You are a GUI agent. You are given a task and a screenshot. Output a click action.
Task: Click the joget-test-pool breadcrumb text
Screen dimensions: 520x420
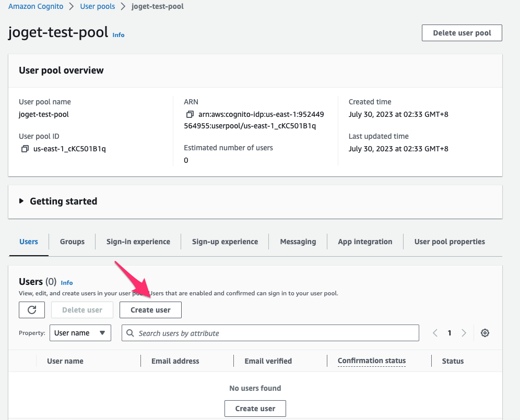(158, 6)
